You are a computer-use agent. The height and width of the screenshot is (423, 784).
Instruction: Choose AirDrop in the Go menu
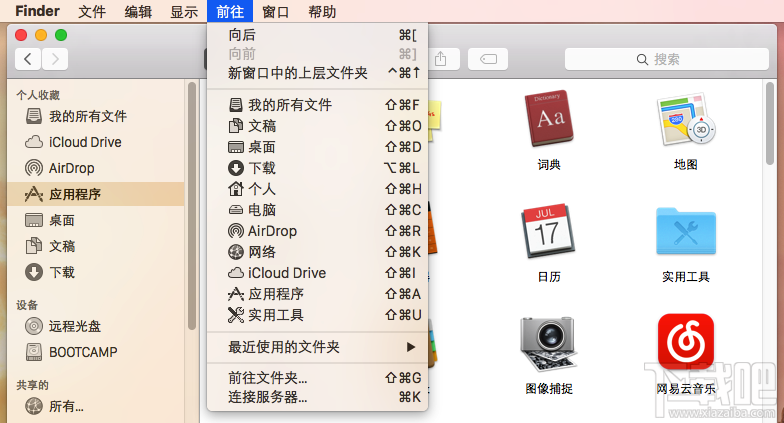pyautogui.click(x=318, y=231)
